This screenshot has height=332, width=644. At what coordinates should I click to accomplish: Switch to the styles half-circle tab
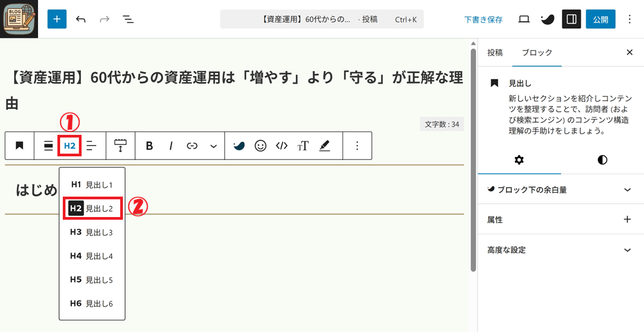point(602,160)
